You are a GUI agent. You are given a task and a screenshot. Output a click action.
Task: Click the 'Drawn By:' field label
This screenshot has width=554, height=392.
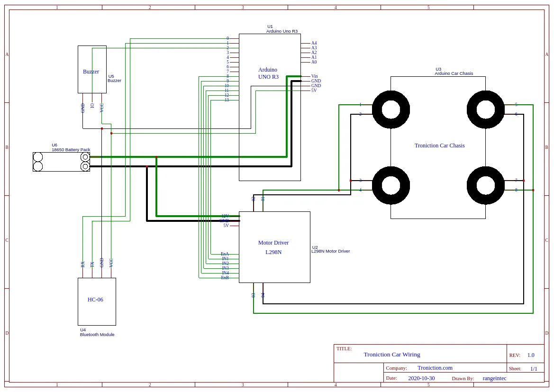click(463, 379)
